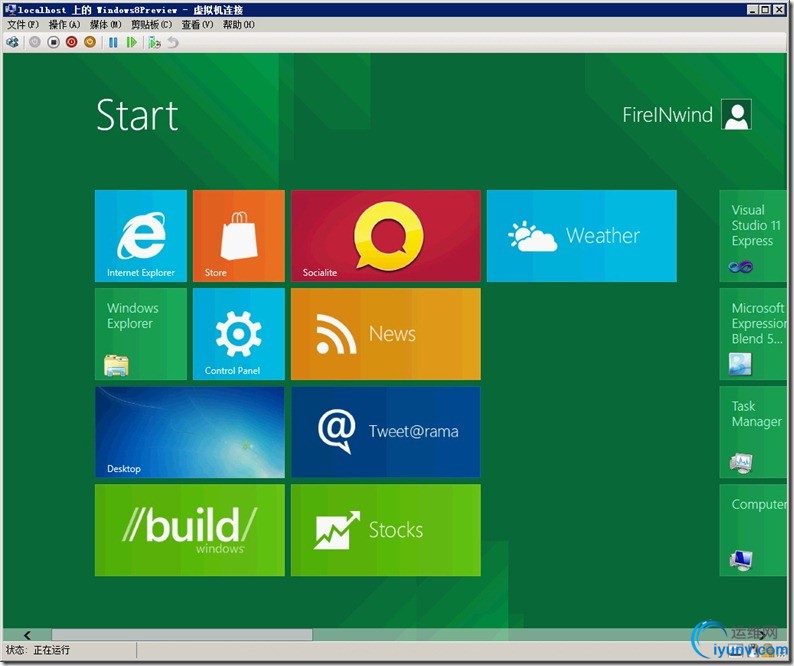The width and height of the screenshot is (794, 666).
Task: Click the horizontal scrollbar thumb
Action: point(182,635)
